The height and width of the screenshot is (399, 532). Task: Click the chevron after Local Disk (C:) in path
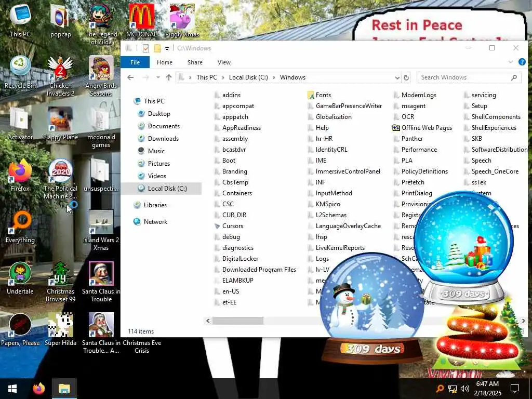(274, 78)
